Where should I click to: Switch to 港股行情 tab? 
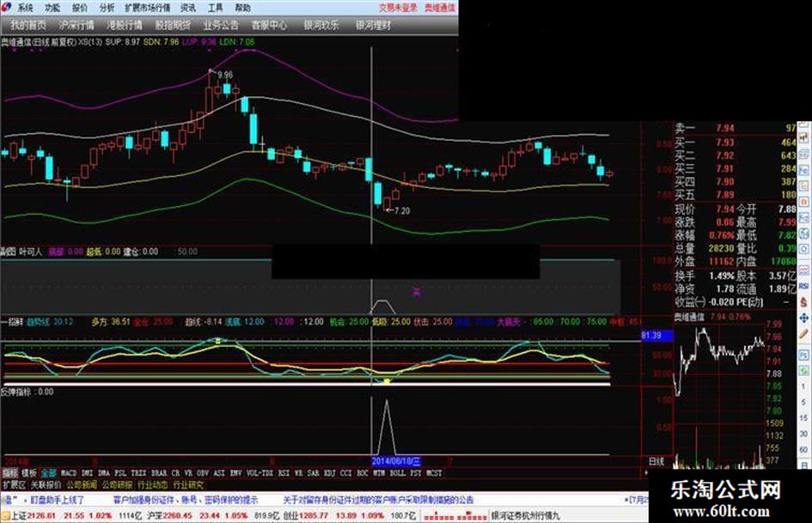tap(125, 25)
